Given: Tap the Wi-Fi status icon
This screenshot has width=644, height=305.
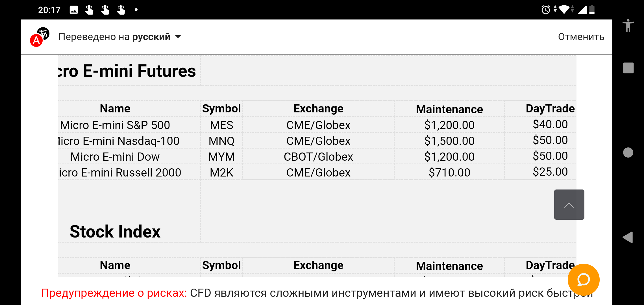Looking at the screenshot, I should click(564, 10).
